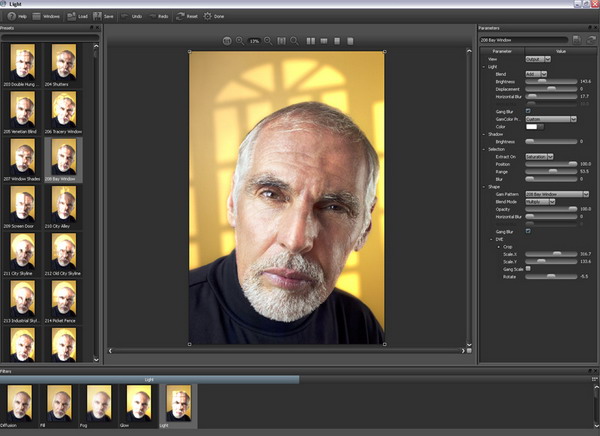600x436 pixels.
Task: Select the Glow filter in Filters panel
Action: point(139,402)
